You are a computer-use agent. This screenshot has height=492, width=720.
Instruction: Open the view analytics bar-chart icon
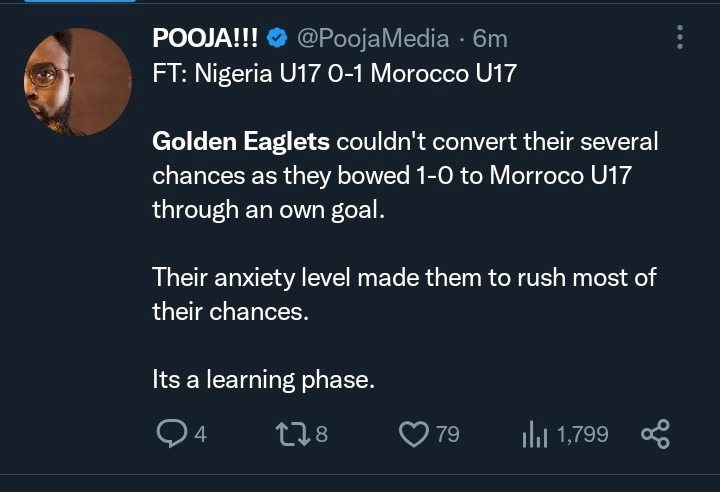click(535, 433)
